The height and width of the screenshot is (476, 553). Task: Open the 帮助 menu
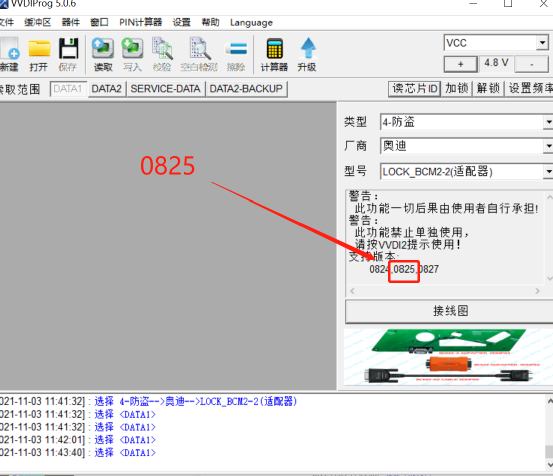(211, 23)
